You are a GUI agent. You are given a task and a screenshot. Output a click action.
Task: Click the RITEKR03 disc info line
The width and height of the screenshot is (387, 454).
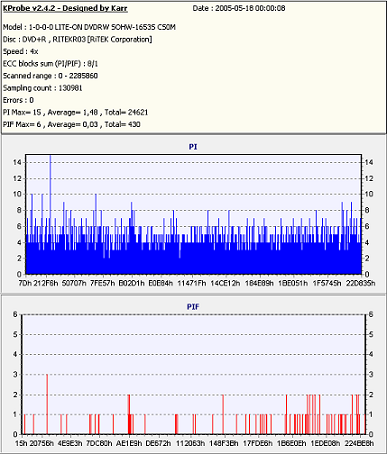coord(77,39)
